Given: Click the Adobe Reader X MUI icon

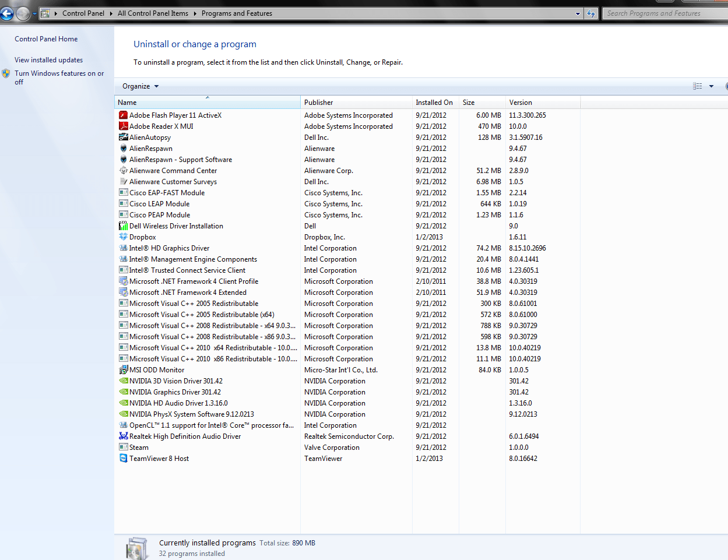Looking at the screenshot, I should pyautogui.click(x=123, y=126).
